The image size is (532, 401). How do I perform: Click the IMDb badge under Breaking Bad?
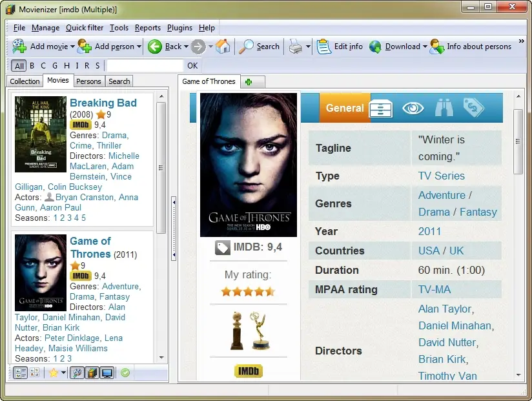click(x=81, y=125)
